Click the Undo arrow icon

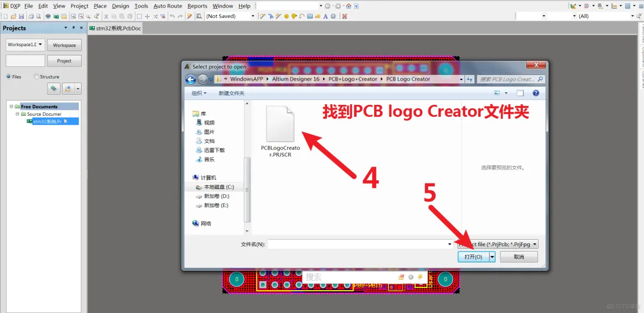[x=172, y=16]
